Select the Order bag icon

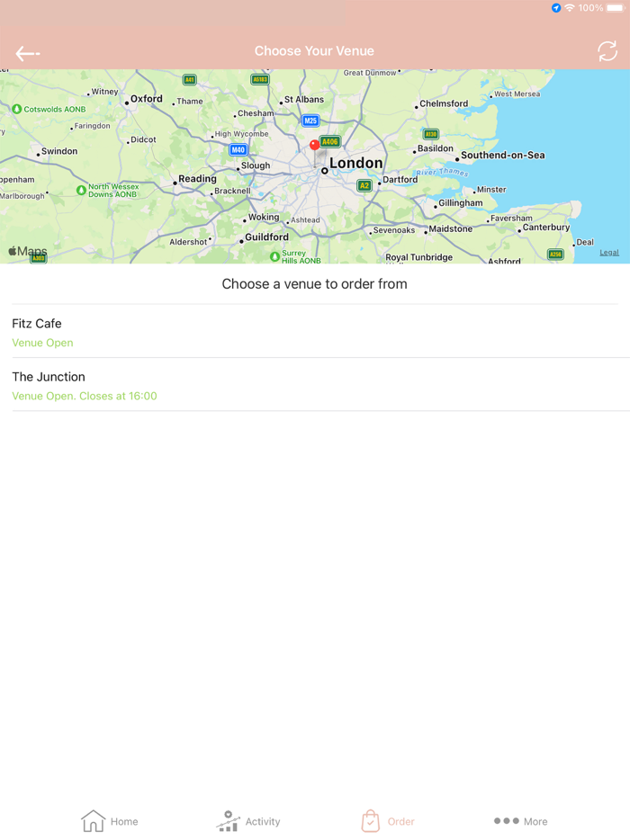pyautogui.click(x=371, y=820)
